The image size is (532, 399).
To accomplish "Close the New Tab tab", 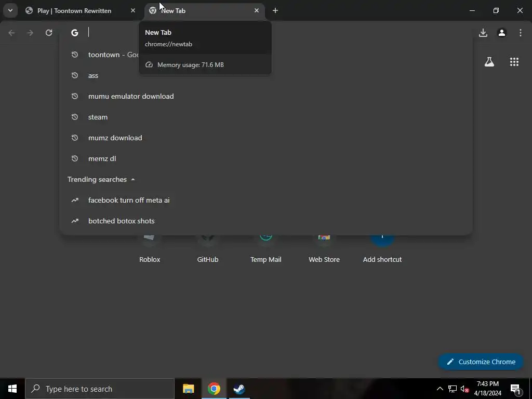I will pyautogui.click(x=257, y=10).
